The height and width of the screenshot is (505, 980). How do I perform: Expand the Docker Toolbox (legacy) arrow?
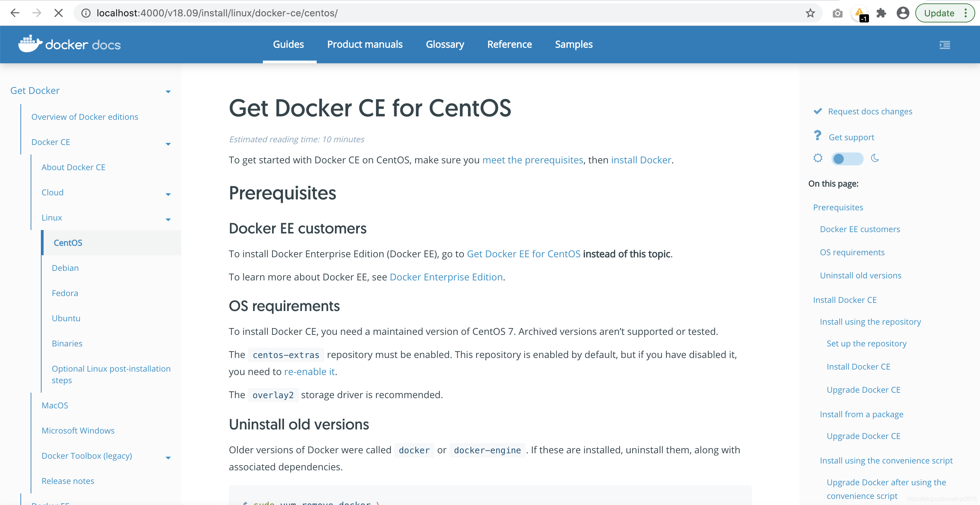pyautogui.click(x=168, y=458)
